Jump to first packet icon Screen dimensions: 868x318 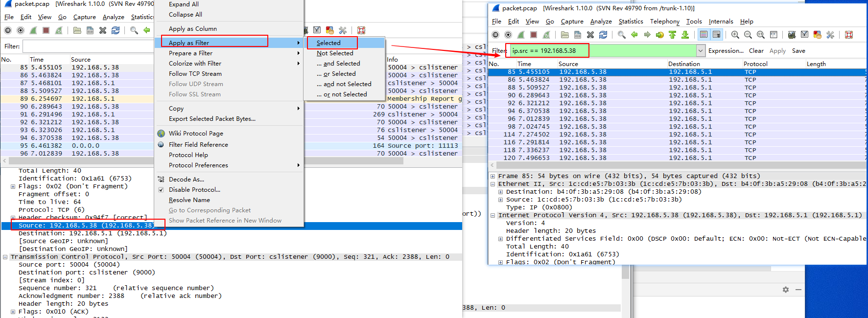pos(673,35)
